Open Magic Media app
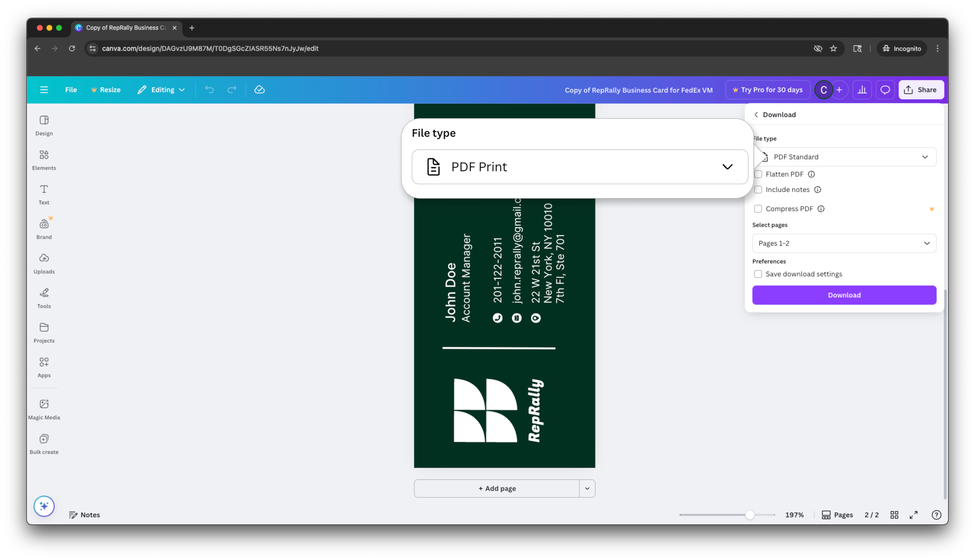This screenshot has height=560, width=975. tap(44, 410)
